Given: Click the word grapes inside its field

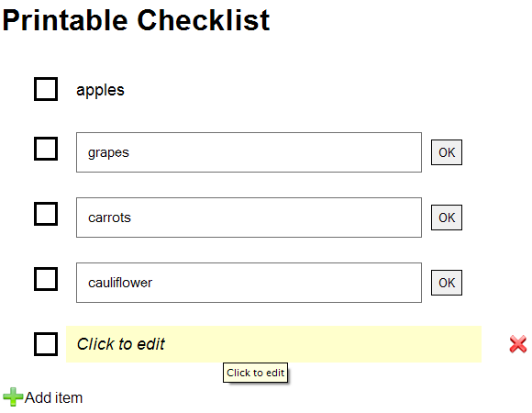Looking at the screenshot, I should coord(108,153).
